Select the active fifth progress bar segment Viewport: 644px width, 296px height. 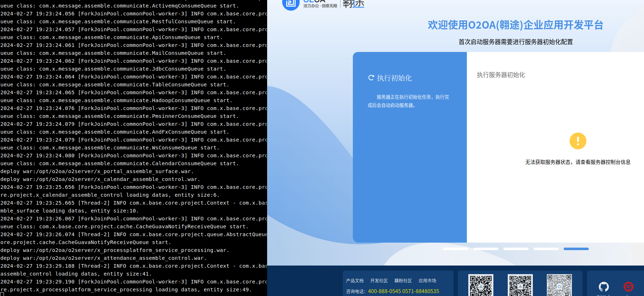click(x=576, y=249)
